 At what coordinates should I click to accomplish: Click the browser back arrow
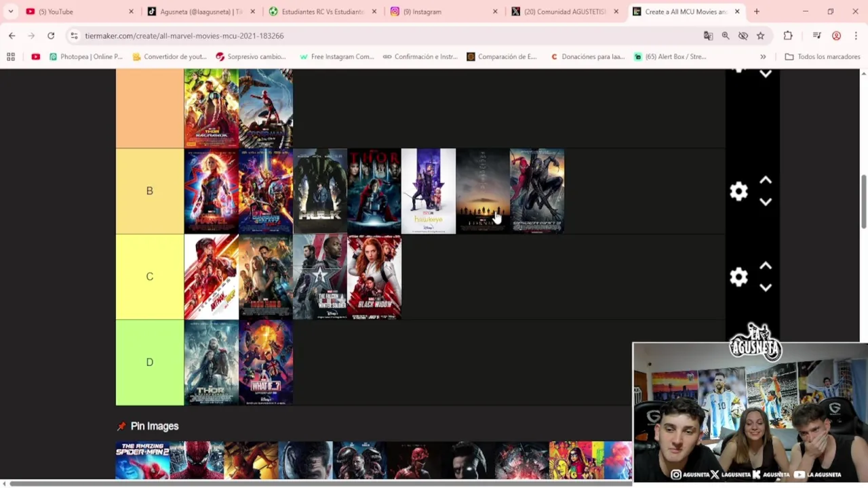coord(12,35)
